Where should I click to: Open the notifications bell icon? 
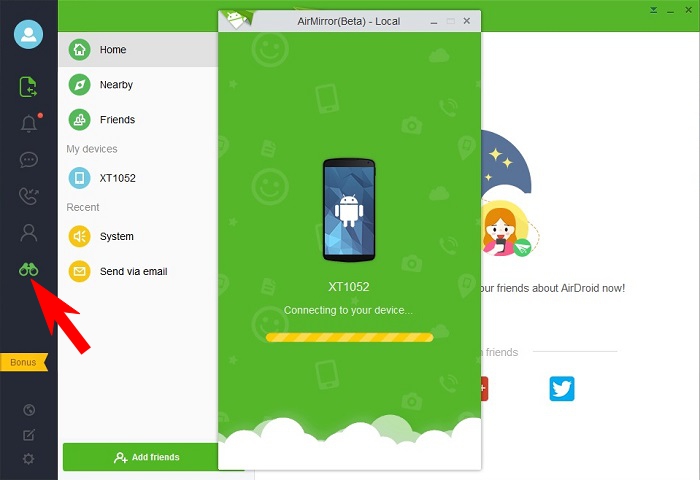coord(29,123)
